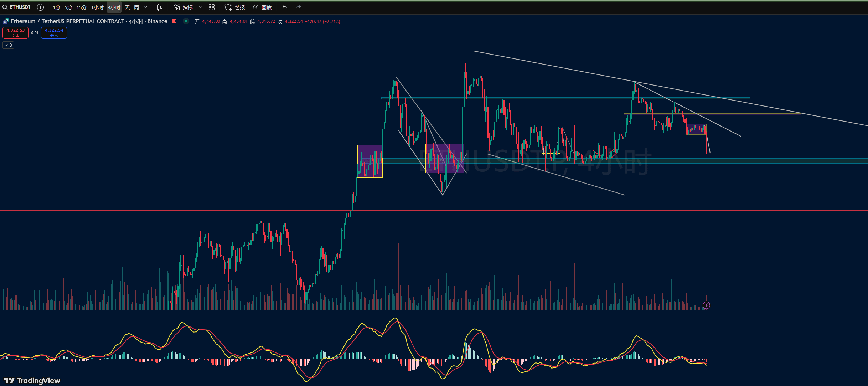Screen dimensions: 868x386
Task: Click the add symbol plus icon
Action: (x=41, y=7)
